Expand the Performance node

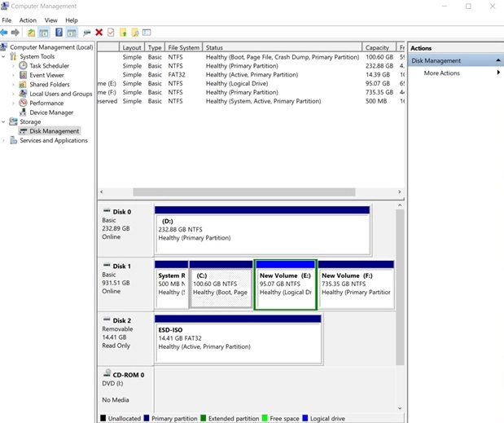13,104
